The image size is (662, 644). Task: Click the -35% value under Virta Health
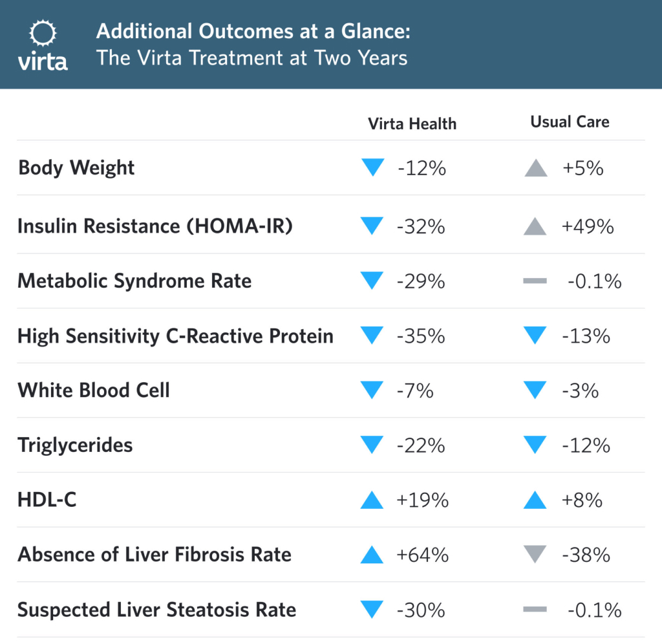point(422,336)
